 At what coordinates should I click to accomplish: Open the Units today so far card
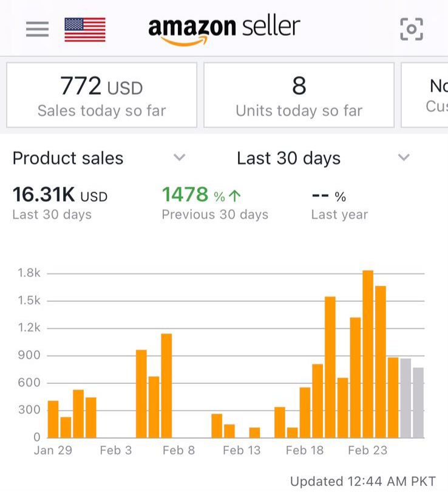point(299,95)
